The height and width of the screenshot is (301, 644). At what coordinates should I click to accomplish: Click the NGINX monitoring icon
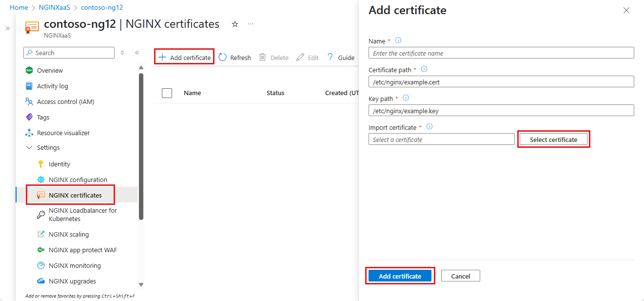[41, 265]
